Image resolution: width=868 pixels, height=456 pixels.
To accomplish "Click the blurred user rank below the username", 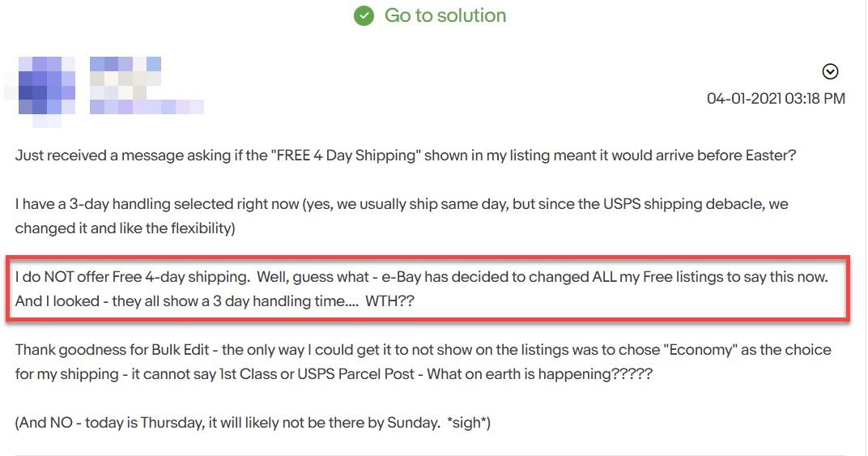I will pyautogui.click(x=146, y=106).
